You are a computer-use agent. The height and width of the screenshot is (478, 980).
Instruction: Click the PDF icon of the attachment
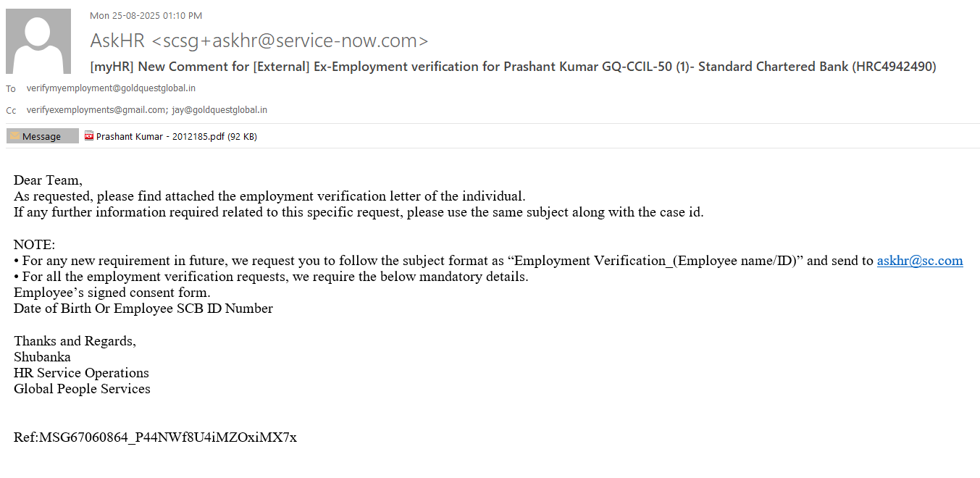89,135
